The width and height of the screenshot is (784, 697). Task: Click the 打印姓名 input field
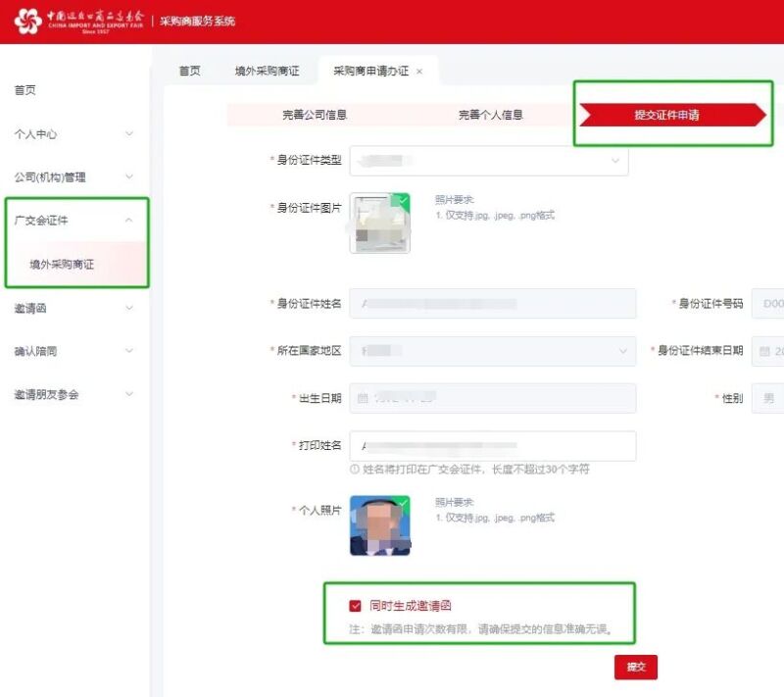point(492,446)
